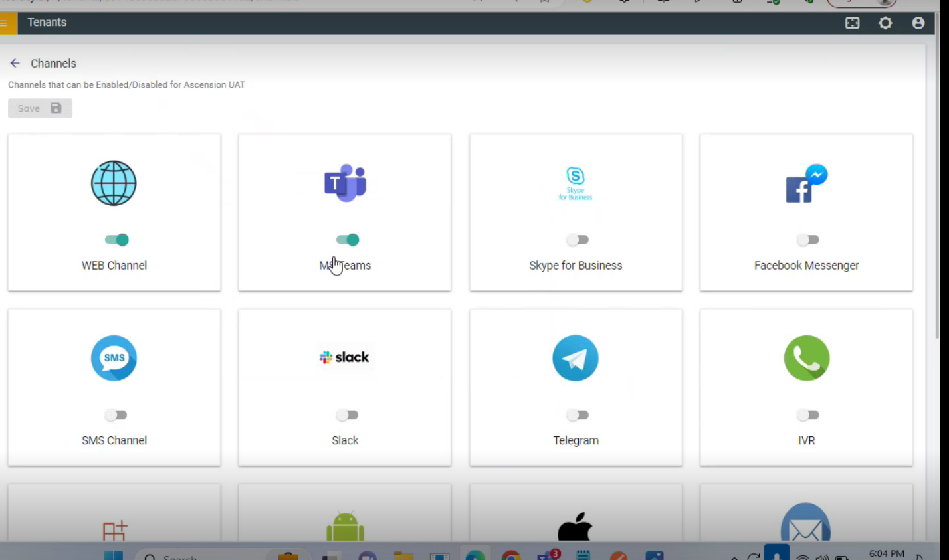Click the WEB Channel globe icon

114,183
